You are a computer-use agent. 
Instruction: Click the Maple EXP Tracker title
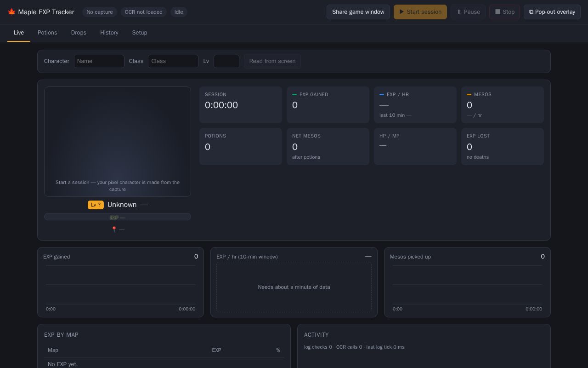(x=46, y=12)
